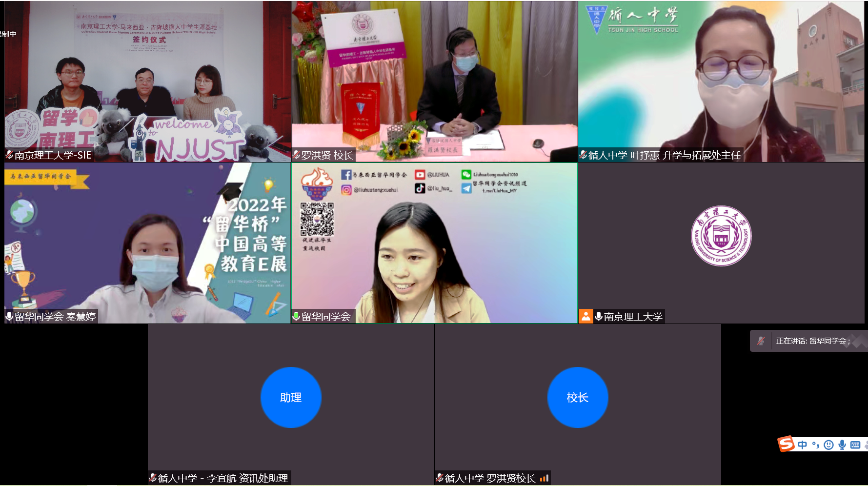Click muted mic icon beside 罗洪贤 校长

(296, 155)
